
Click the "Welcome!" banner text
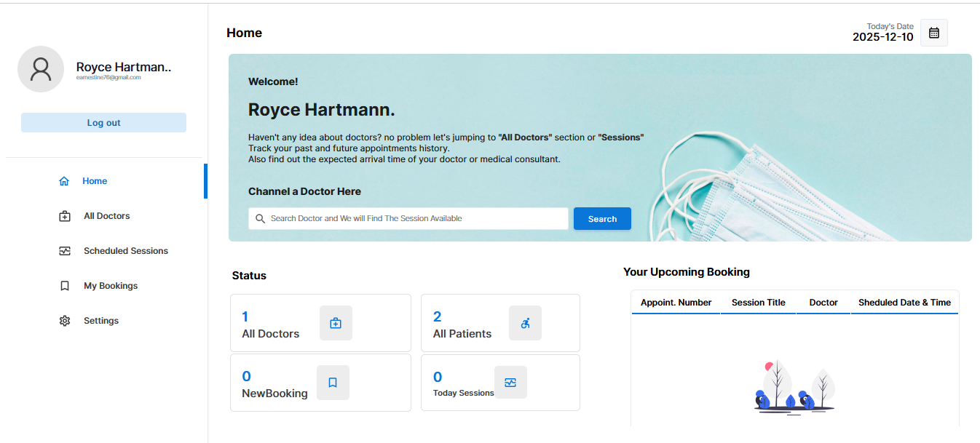point(273,81)
